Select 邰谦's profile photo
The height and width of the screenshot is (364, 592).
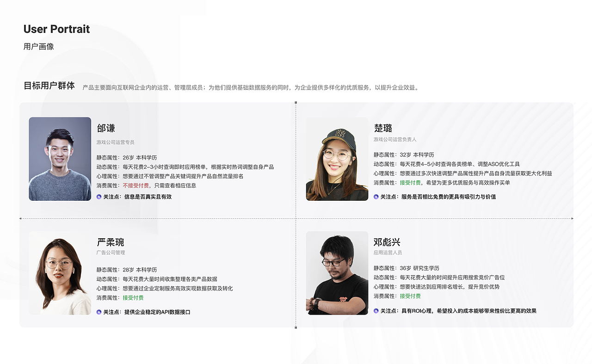[60, 159]
